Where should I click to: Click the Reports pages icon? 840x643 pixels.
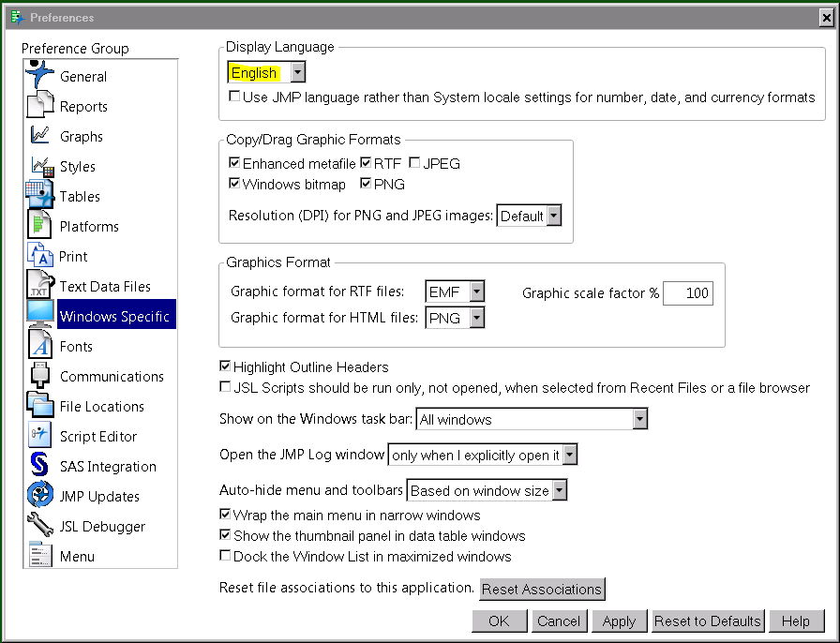coord(40,104)
